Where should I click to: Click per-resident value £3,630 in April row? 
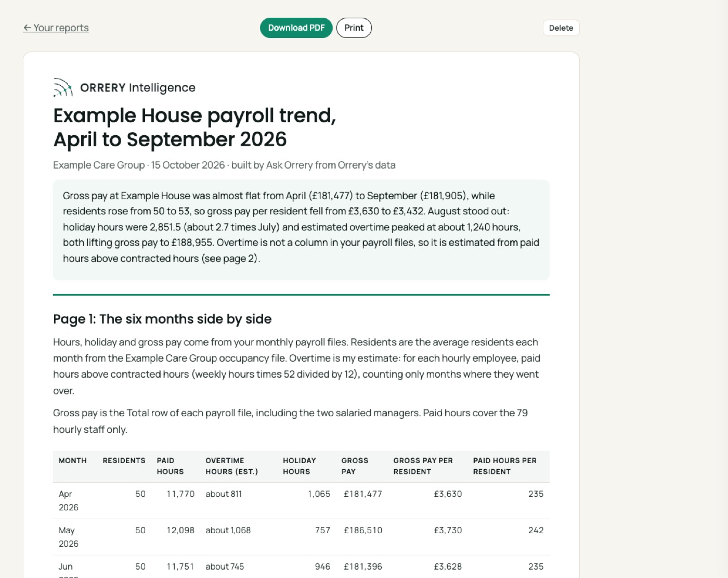pos(448,494)
